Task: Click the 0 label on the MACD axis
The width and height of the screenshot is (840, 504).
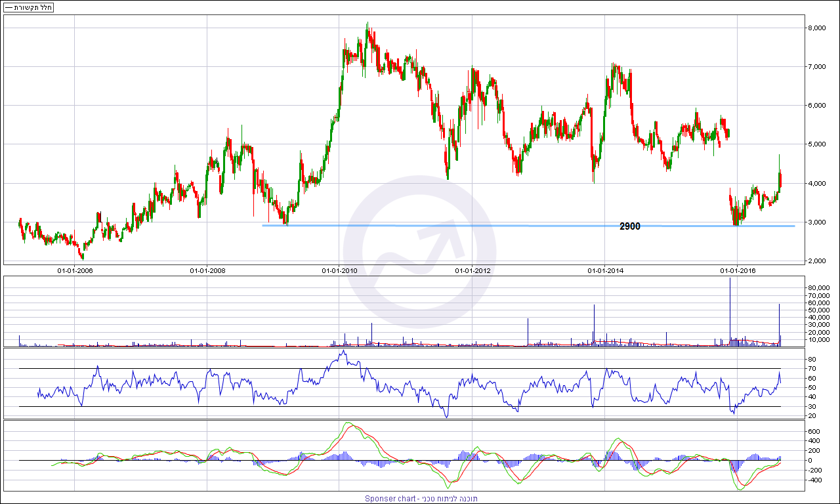Action: (x=810, y=461)
